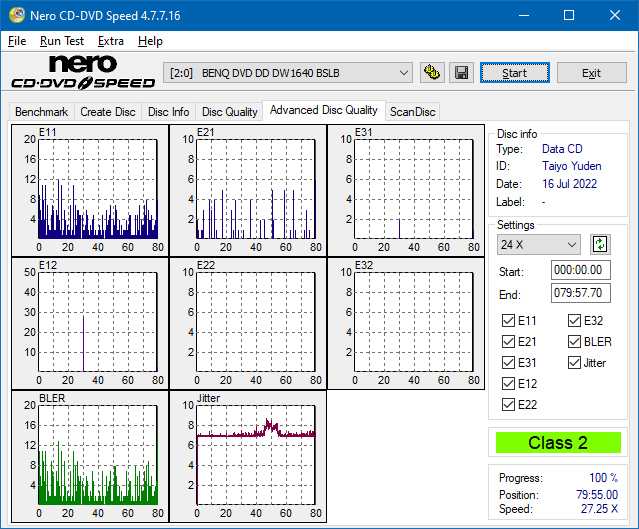Click the Start button

pos(515,73)
